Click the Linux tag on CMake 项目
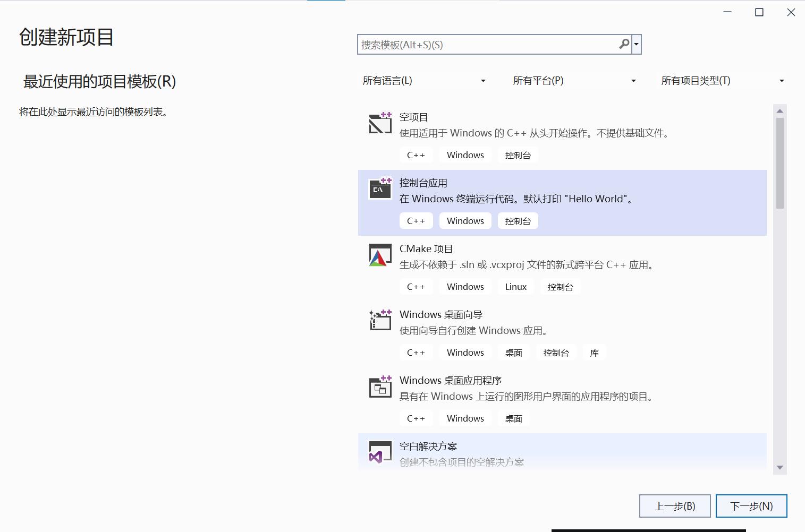The width and height of the screenshot is (805, 532). click(x=516, y=287)
